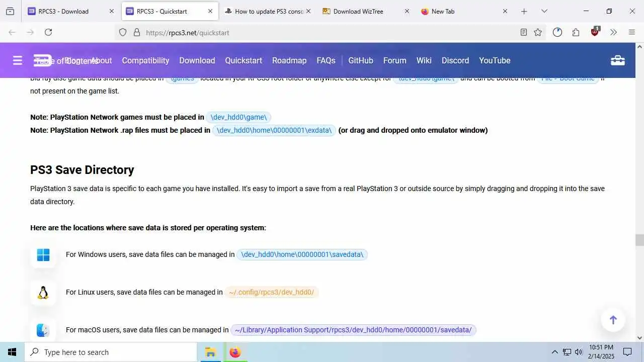Open Quickstart in the site navigation

(x=244, y=60)
